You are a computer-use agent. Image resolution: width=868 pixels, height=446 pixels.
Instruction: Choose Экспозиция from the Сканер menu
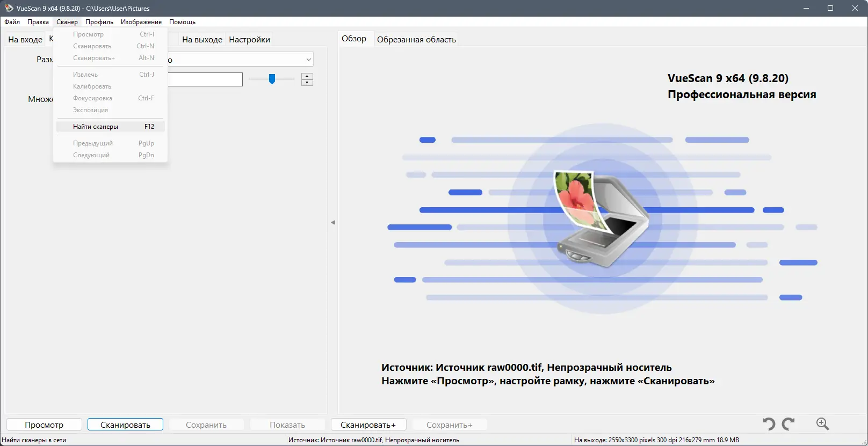(110, 110)
